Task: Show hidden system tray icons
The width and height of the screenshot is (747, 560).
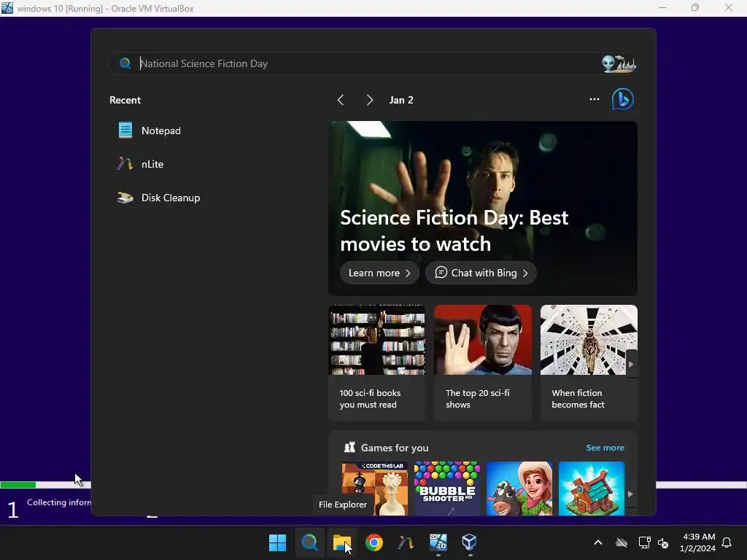Action: coord(598,542)
